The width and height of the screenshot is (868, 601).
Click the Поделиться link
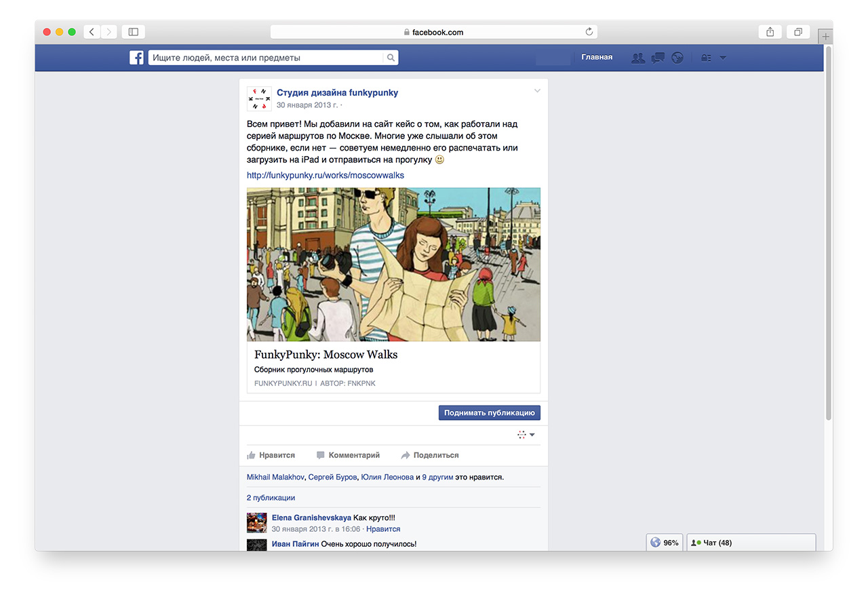[430, 455]
